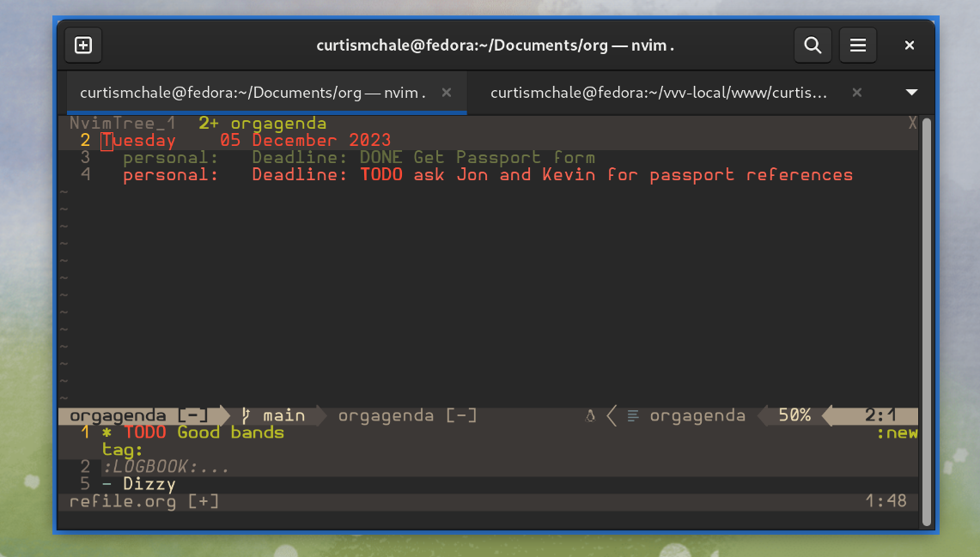Select the ~/Documents/org nvim terminal tab

click(253, 93)
